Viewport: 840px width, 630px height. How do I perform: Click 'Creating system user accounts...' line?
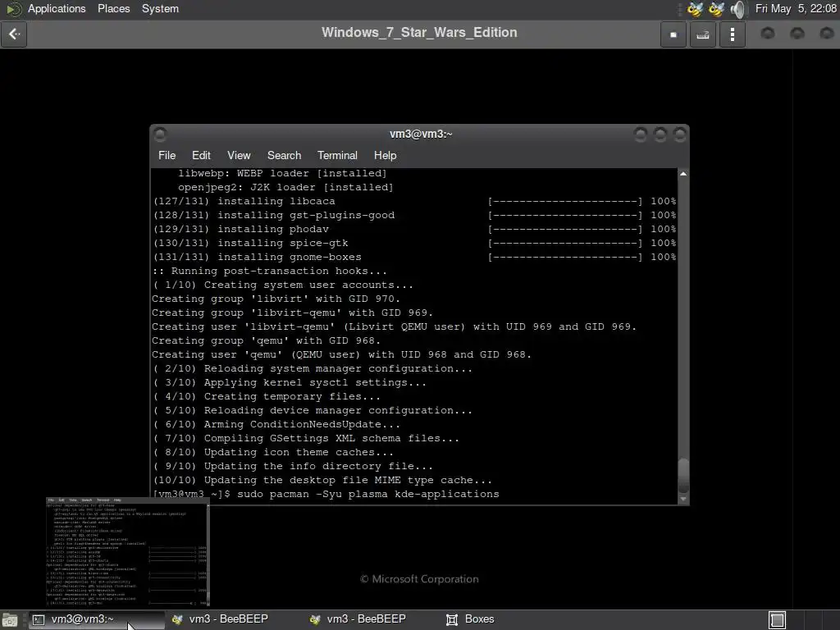tap(283, 285)
